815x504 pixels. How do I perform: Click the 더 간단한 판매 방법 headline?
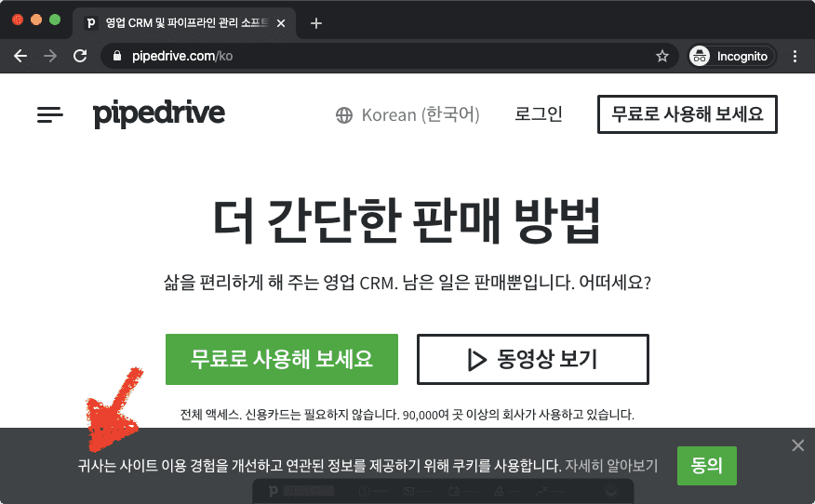tap(407, 220)
